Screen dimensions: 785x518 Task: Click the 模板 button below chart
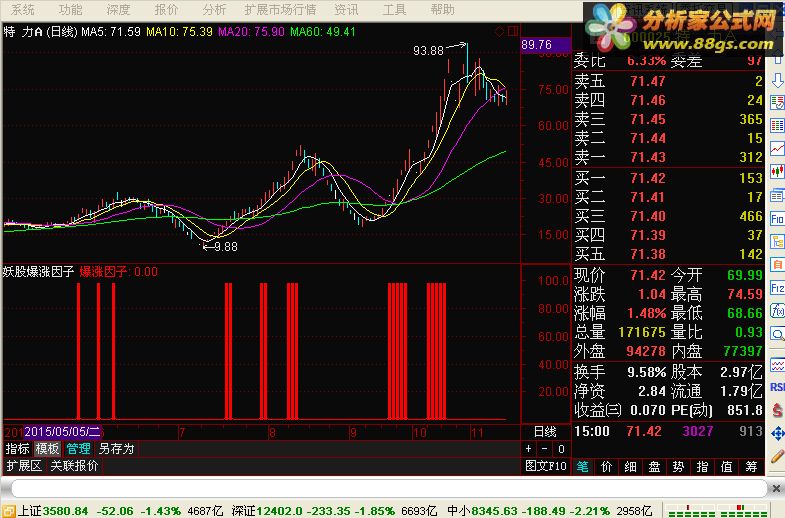(x=48, y=449)
